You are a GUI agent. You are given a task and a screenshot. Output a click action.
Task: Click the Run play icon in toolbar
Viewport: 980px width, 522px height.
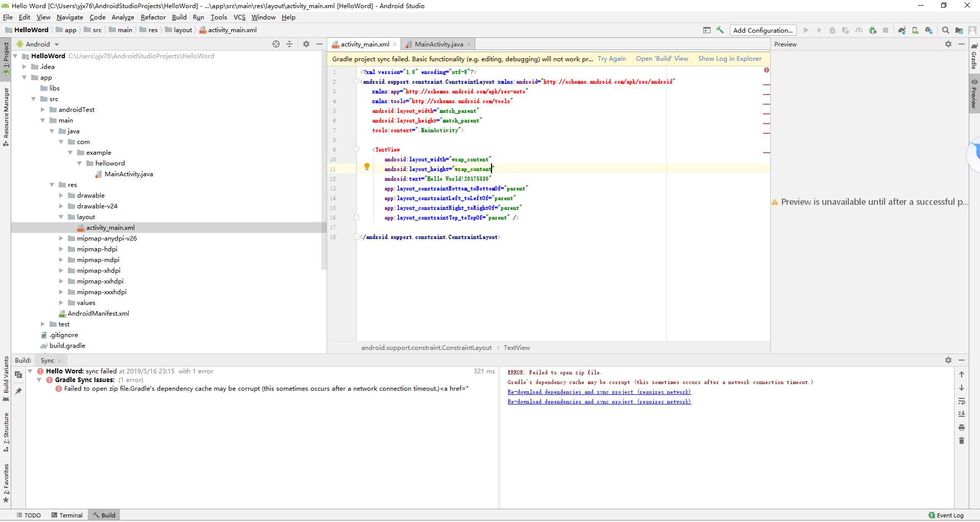[x=806, y=30]
